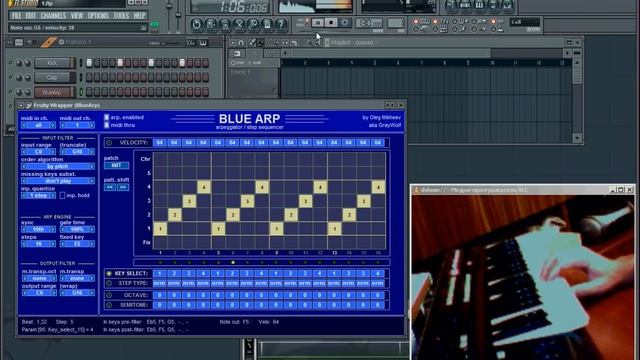Screen dimensions: 640x360
Task: Open the steps '16' selector
Action: point(39,244)
